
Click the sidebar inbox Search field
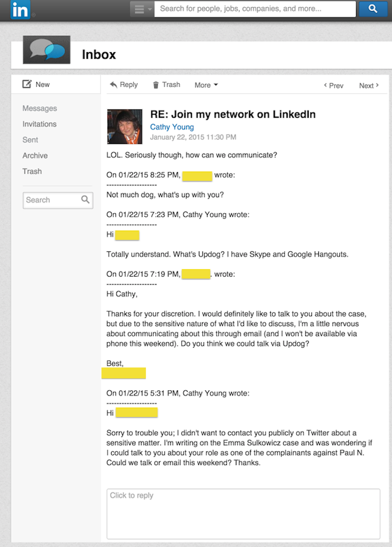tap(58, 200)
